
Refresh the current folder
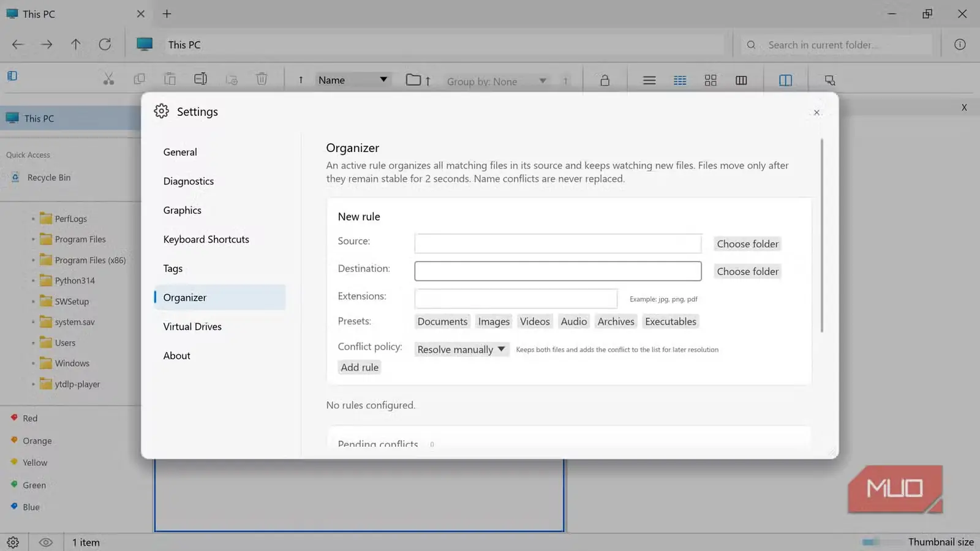[x=105, y=45]
